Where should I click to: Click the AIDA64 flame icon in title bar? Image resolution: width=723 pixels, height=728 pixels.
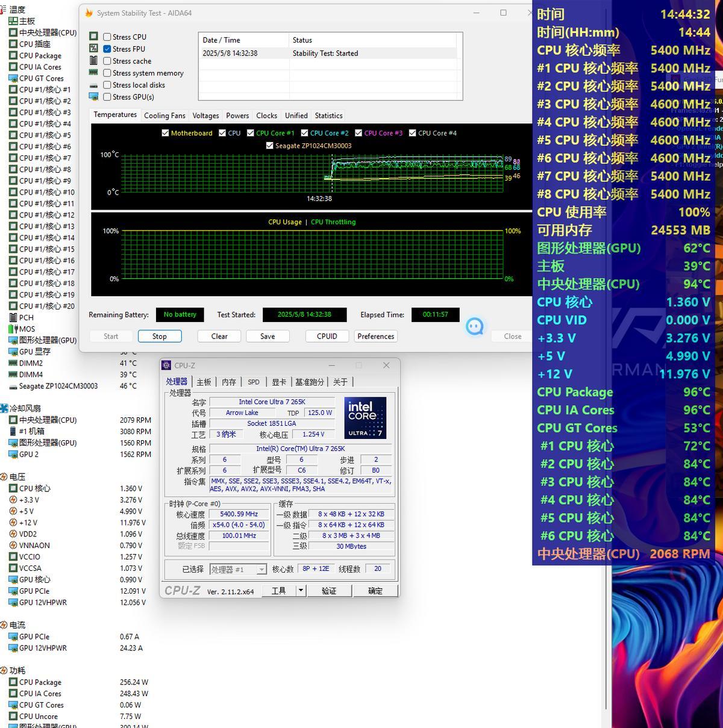89,13
